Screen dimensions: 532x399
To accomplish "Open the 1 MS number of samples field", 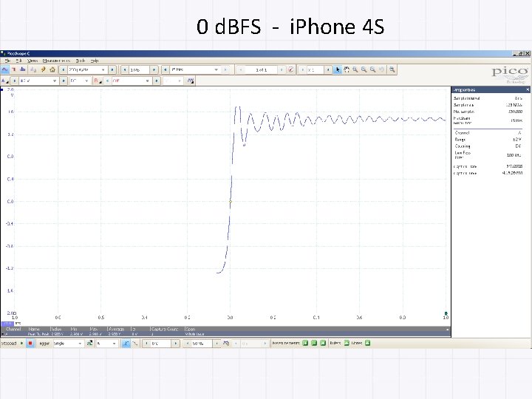I will (x=140, y=69).
